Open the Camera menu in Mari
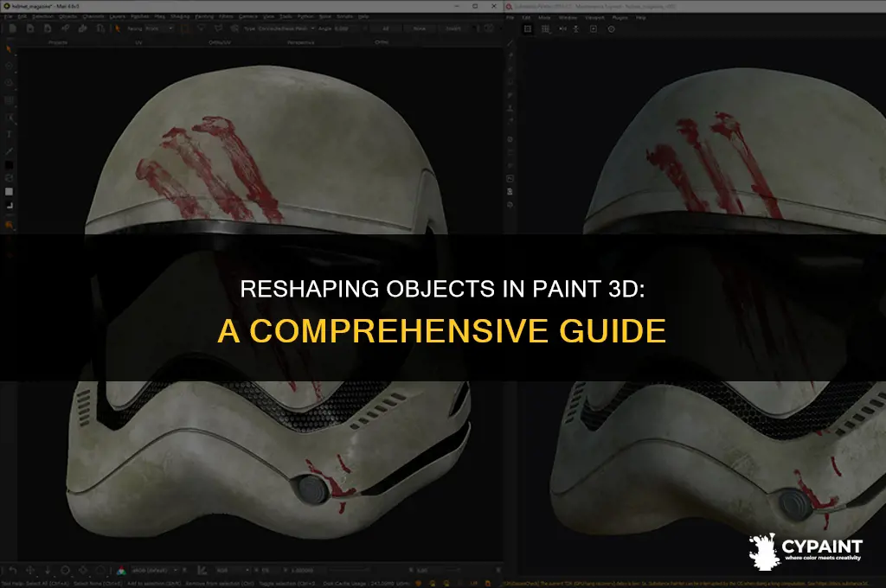The image size is (886, 588). click(x=248, y=17)
